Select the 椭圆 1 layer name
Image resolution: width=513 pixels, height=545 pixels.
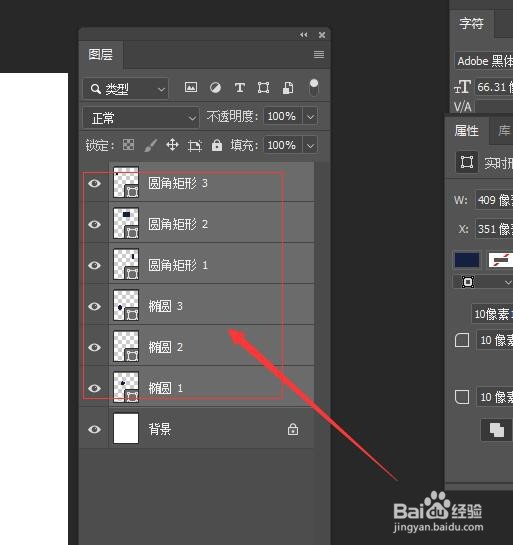pos(165,388)
